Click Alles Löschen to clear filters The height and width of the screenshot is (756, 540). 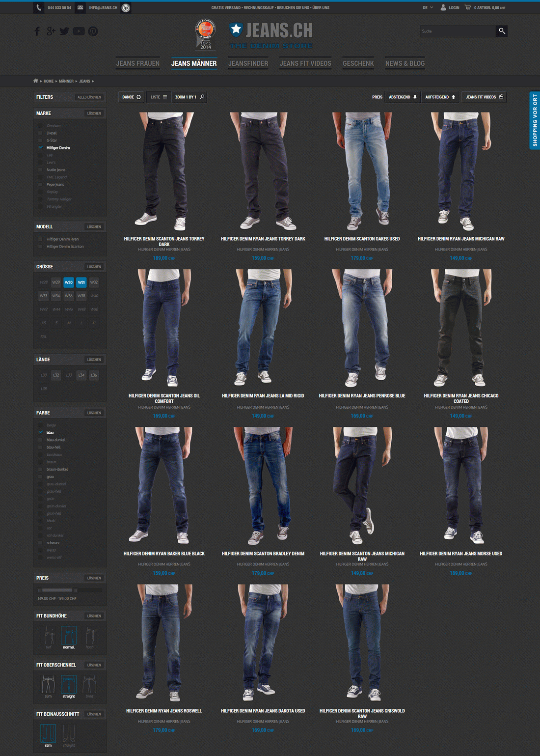pos(89,97)
